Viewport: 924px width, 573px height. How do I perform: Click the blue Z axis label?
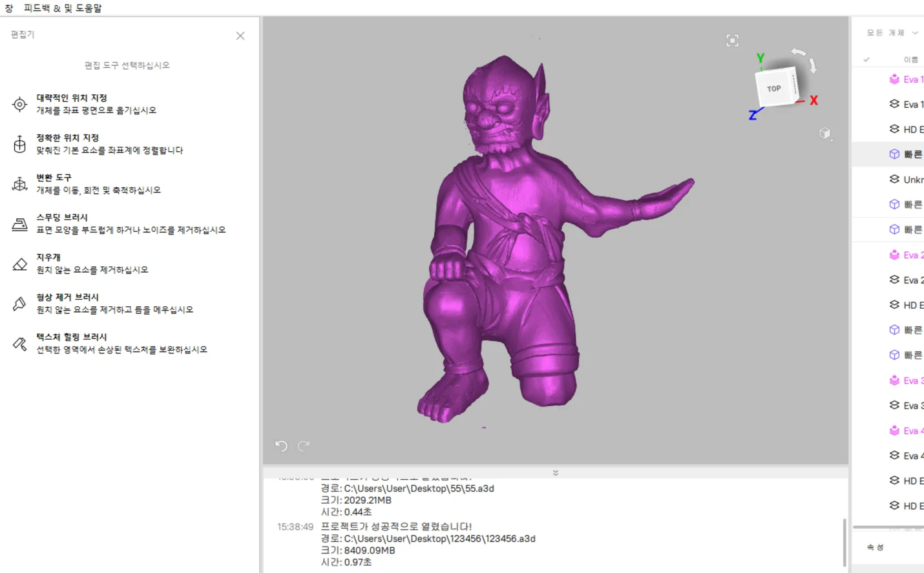[x=753, y=115]
